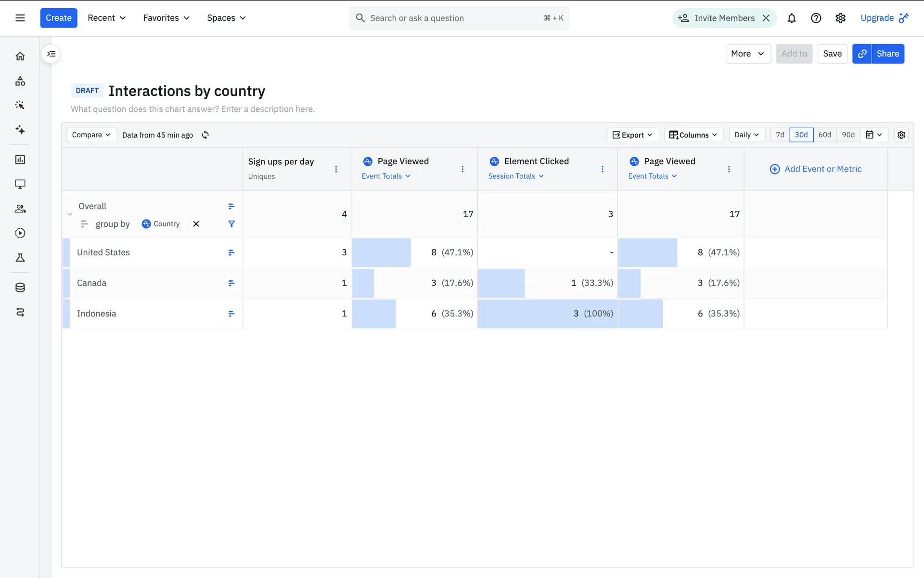Click the Home icon in sidebar
This screenshot has height=578, width=924.
20,56
